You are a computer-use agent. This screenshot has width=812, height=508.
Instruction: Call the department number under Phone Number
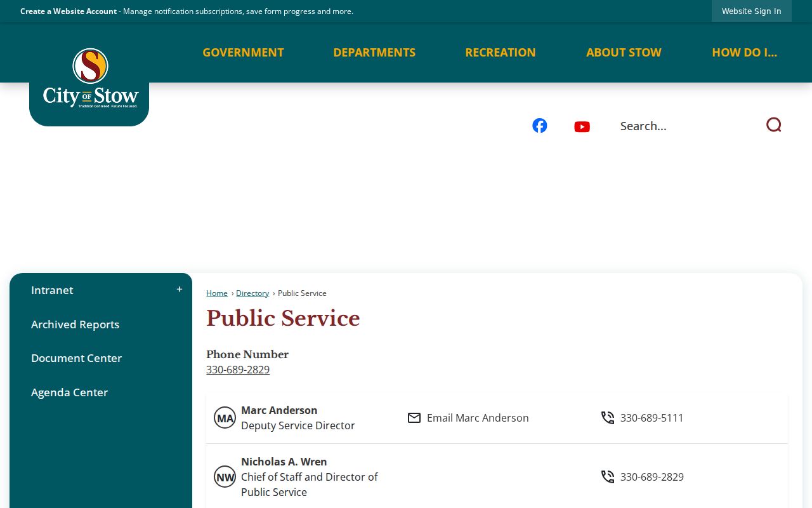point(238,370)
